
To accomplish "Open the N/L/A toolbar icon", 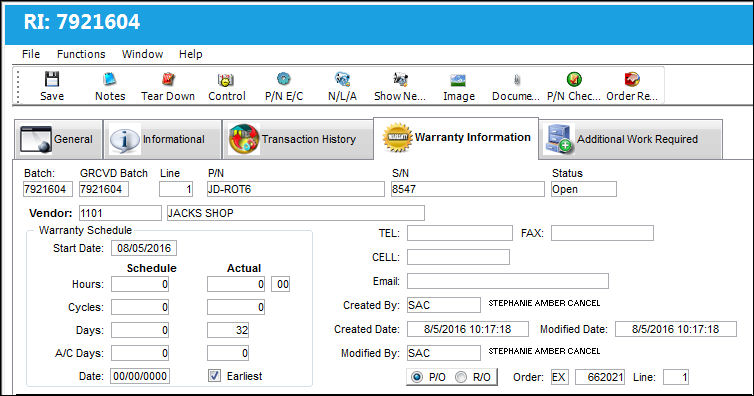I will pyautogui.click(x=342, y=79).
